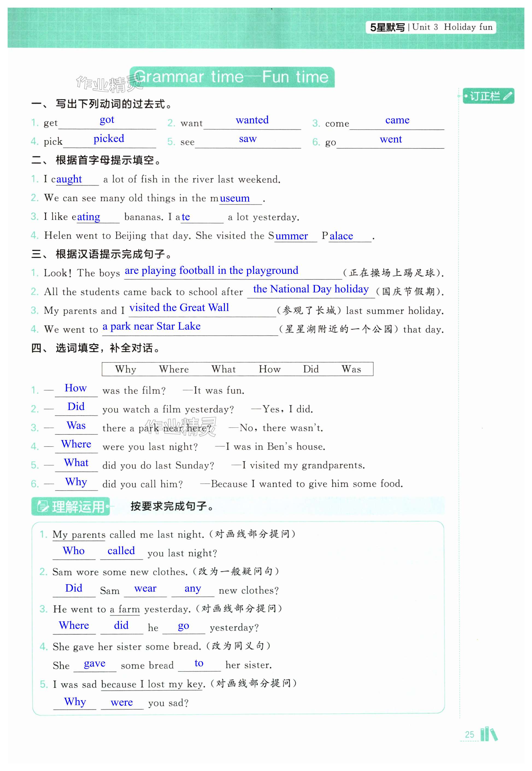The width and height of the screenshot is (532, 771).
Task: Click the 'Who' answer in exercise one
Action: click(74, 551)
